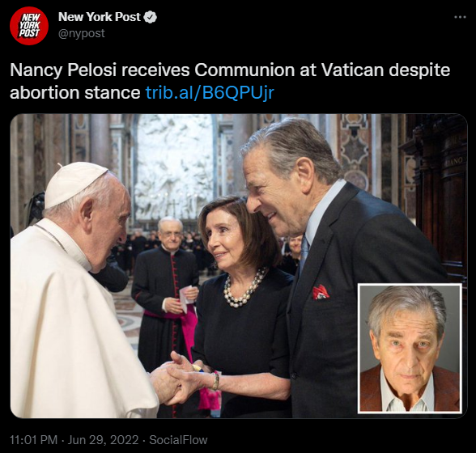Click the gold bracelet on the wrist
The height and width of the screenshot is (453, 476).
point(215,381)
